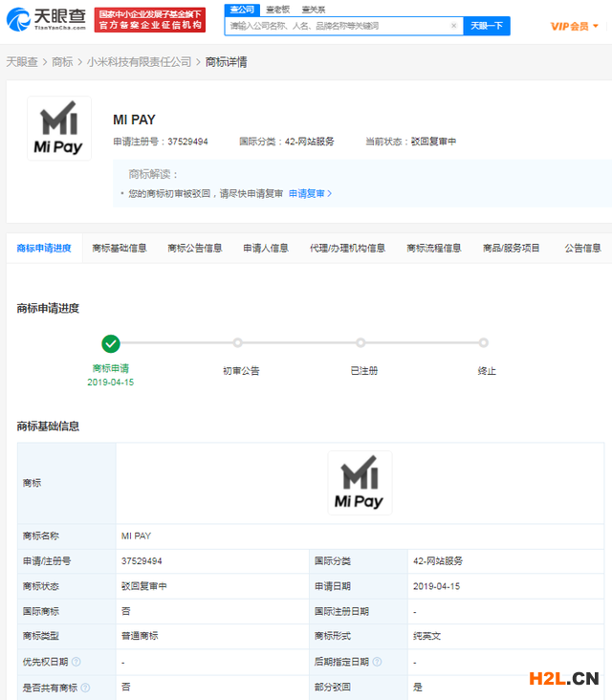Switch to 商标申请进度 tab

(44, 248)
